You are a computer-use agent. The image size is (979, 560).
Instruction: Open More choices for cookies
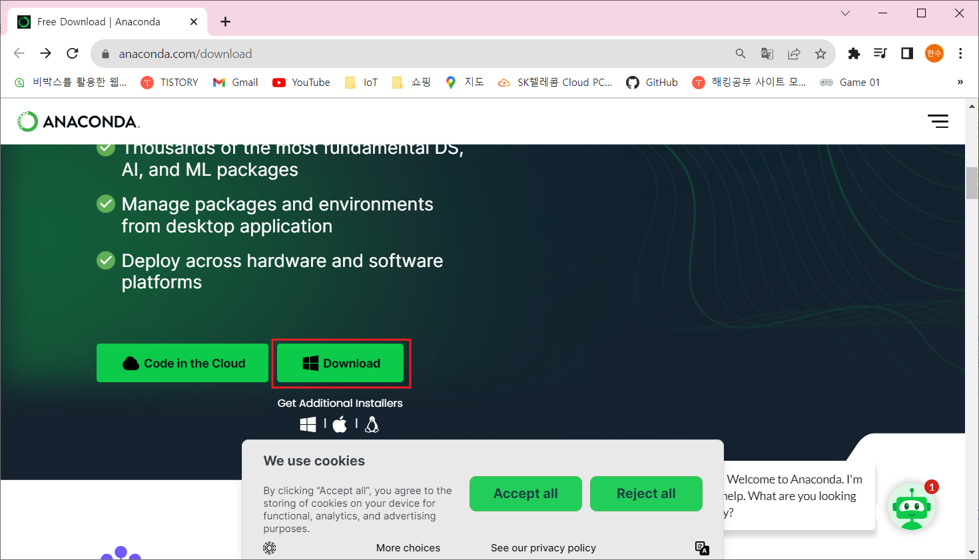pos(408,547)
